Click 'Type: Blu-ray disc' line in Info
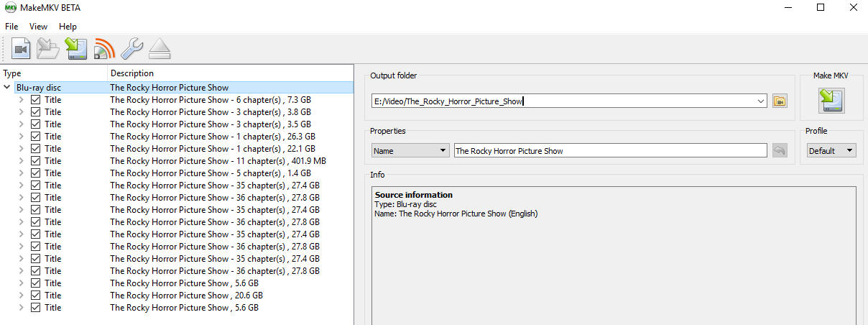 click(406, 204)
